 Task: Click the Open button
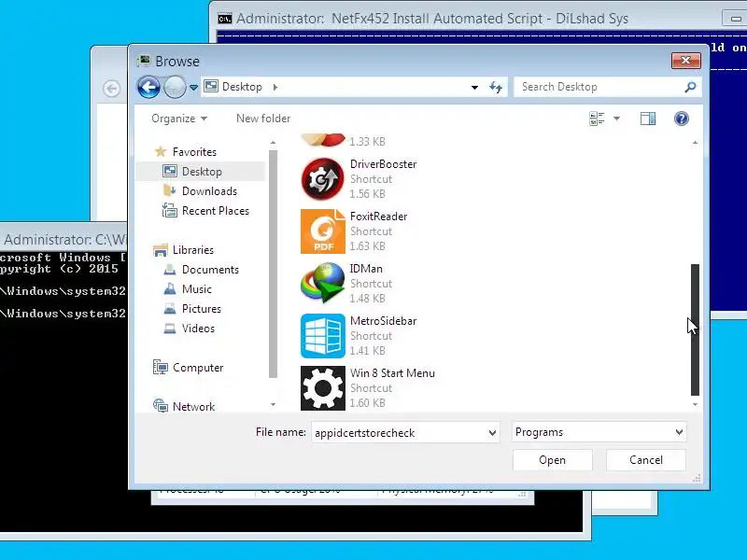[552, 460]
